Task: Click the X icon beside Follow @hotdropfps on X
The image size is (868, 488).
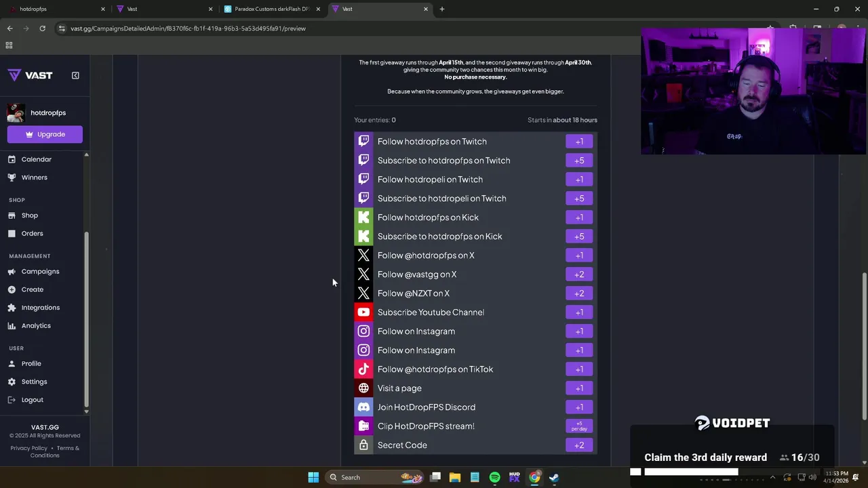Action: point(363,255)
